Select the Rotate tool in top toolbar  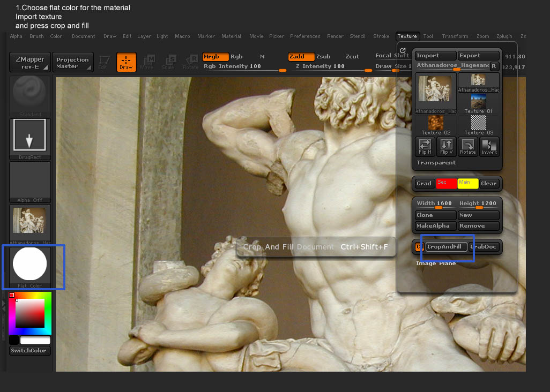pyautogui.click(x=190, y=62)
